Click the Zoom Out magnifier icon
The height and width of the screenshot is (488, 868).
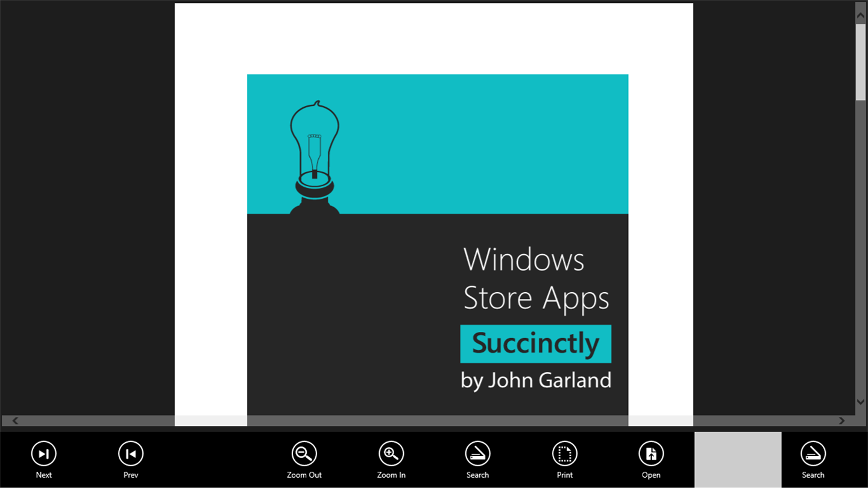coord(304,454)
